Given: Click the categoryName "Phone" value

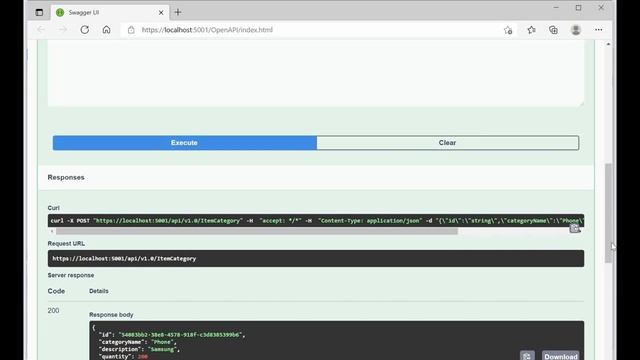Looking at the screenshot, I should (162, 342).
